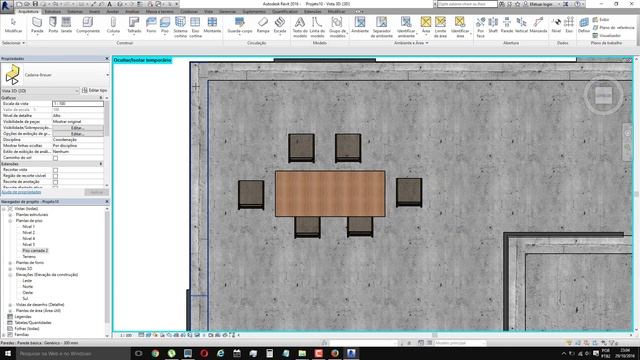Image resolution: width=640 pixels, height=360 pixels.
Task: Click the Por face opening tool
Action: [x=480, y=27]
